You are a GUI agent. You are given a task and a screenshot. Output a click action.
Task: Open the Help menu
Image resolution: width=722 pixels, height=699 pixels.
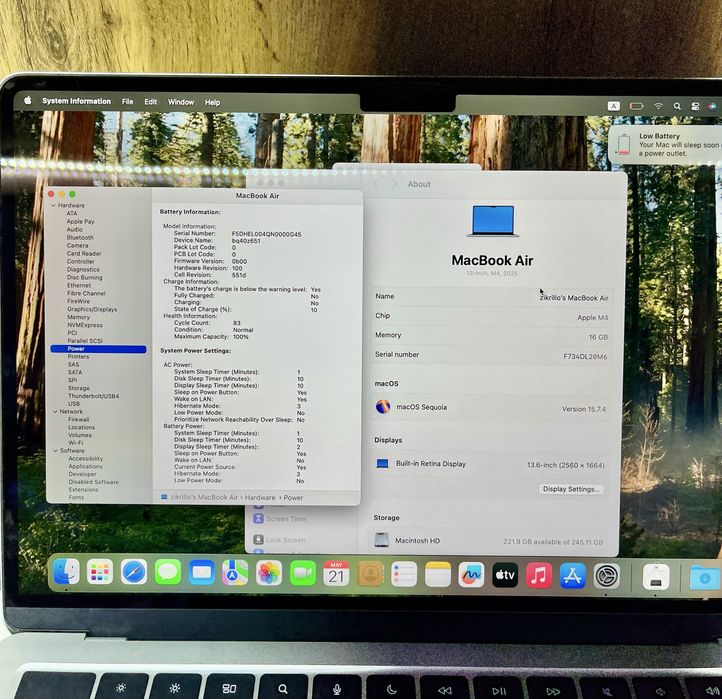click(x=212, y=102)
